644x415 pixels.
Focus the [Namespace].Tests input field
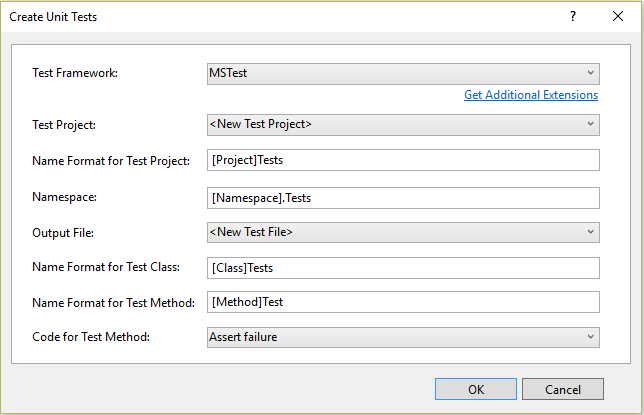pyautogui.click(x=402, y=198)
